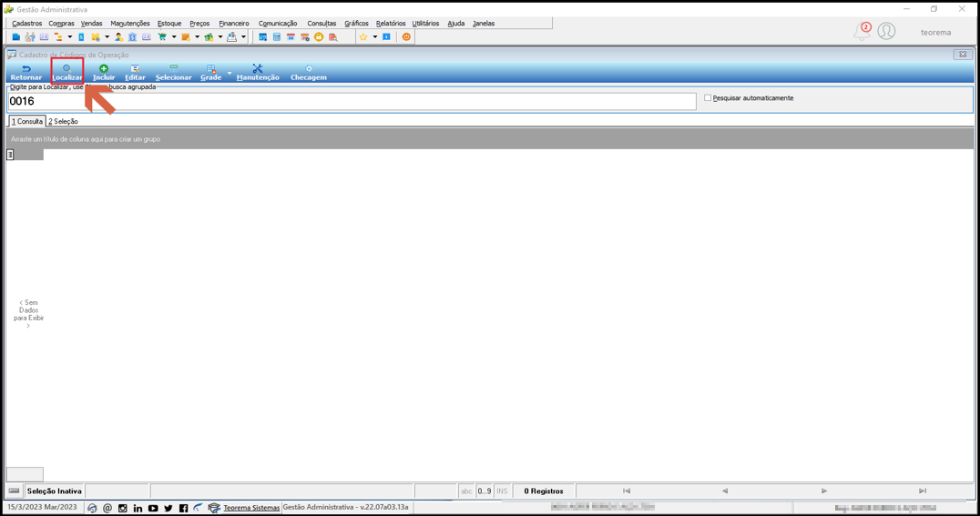The width and height of the screenshot is (980, 516).
Task: Click the favorites star toolbar icon
Action: pyautogui.click(x=363, y=36)
